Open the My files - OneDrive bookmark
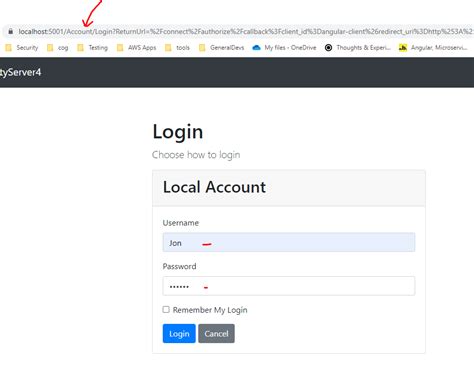 [x=284, y=48]
